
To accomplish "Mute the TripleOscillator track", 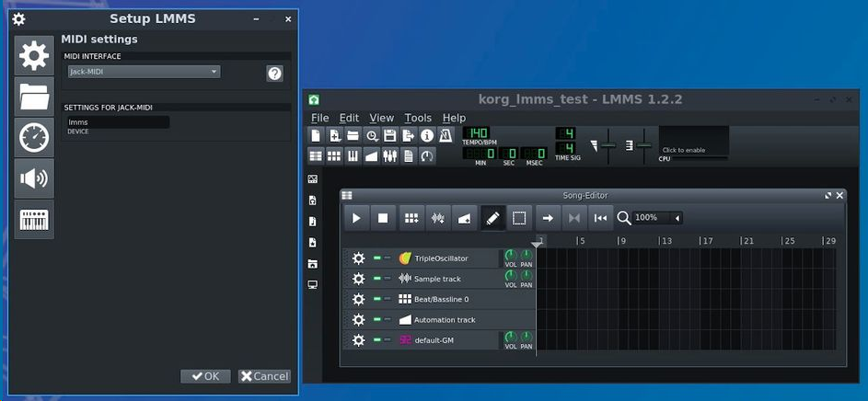I will point(377,258).
